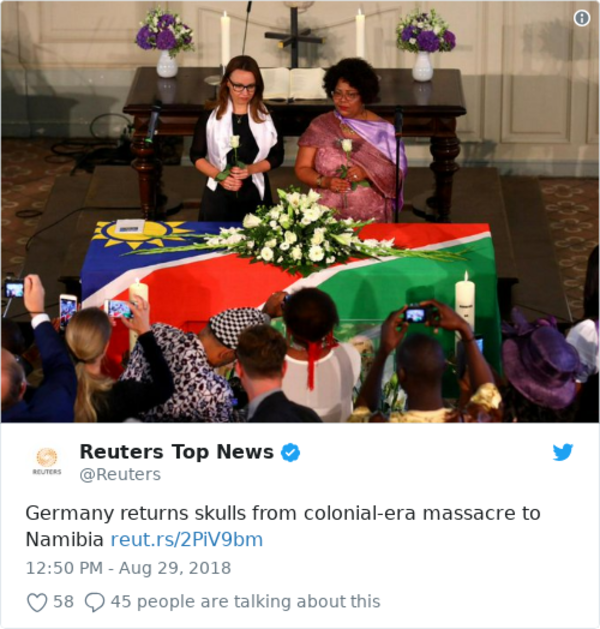The width and height of the screenshot is (600, 629).
Task: Click the purple hat in the photo
Action: 540,364
